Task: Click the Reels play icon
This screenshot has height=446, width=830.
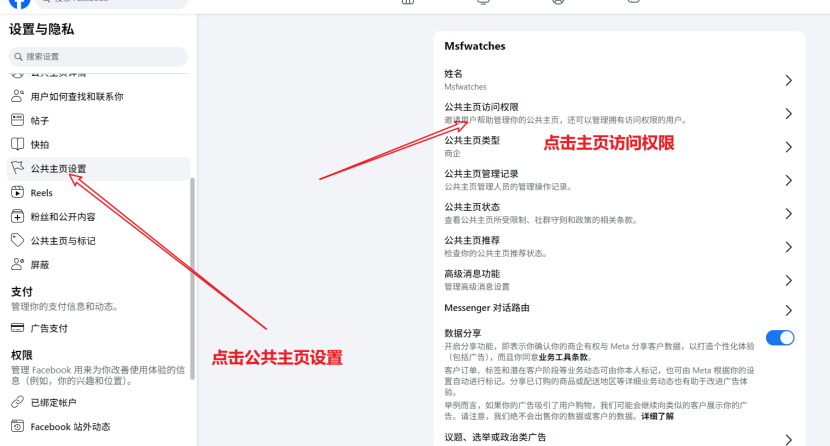Action: tap(17, 192)
